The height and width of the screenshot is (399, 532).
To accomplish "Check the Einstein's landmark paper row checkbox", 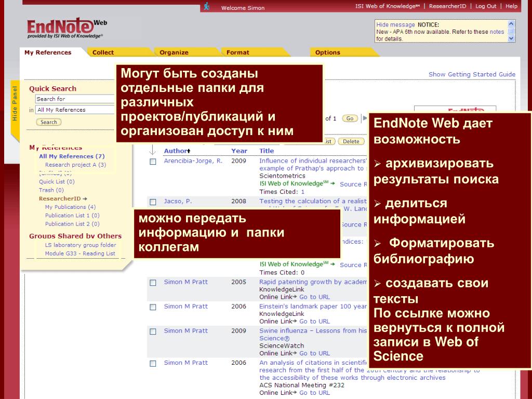I will [153, 307].
